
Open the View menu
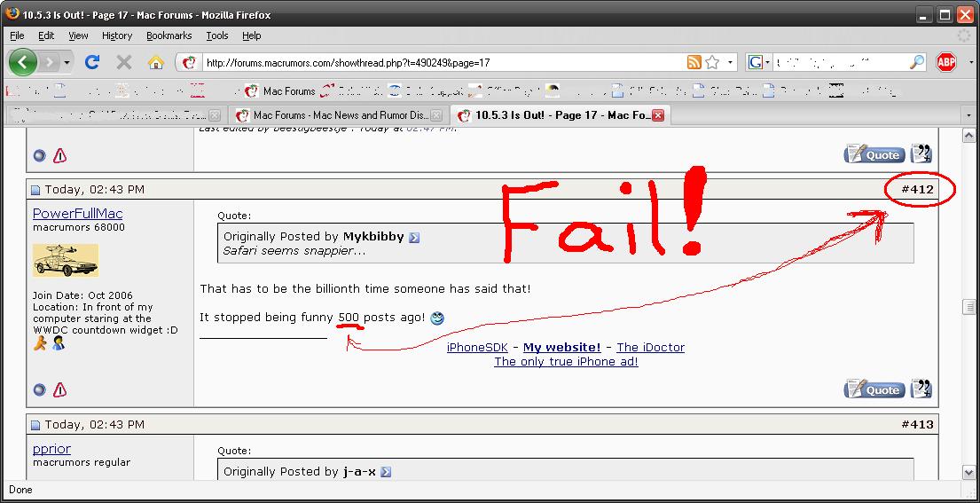coord(78,35)
